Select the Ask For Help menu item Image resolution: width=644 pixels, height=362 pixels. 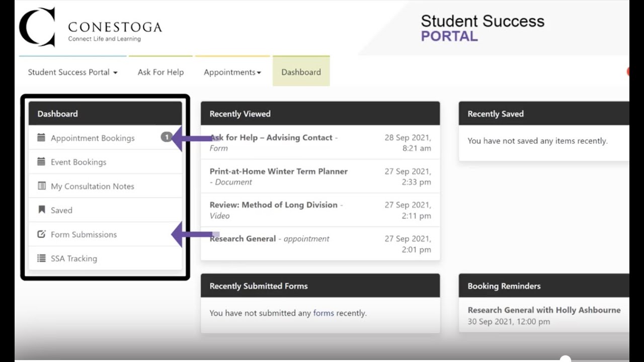click(x=160, y=72)
